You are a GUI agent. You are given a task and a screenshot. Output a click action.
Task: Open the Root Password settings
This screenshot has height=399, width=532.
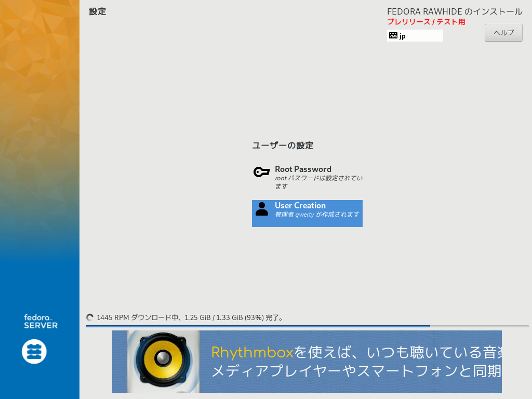[308, 177]
